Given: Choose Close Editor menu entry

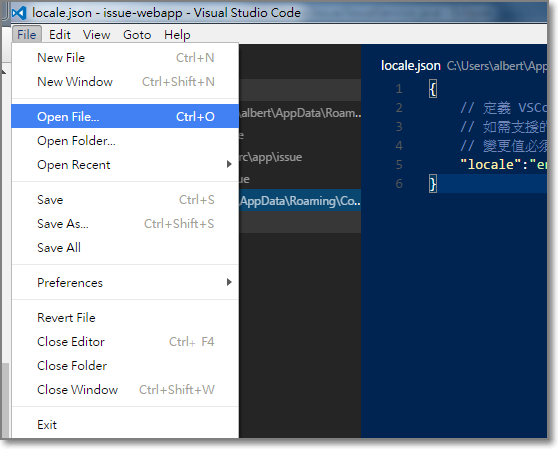Looking at the screenshot, I should pyautogui.click(x=125, y=342).
